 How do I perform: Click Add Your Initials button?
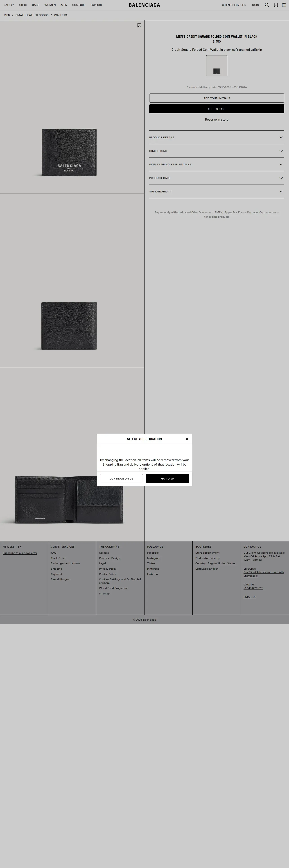pyautogui.click(x=217, y=98)
